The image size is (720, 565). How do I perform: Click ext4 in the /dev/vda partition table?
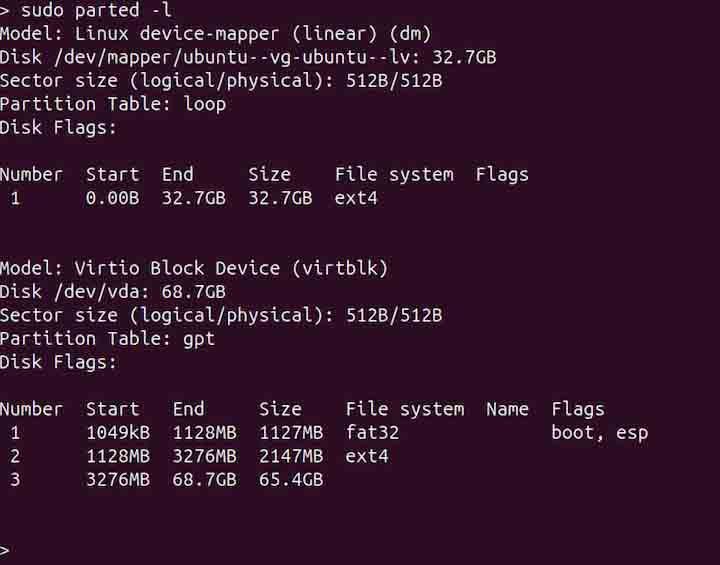(x=367, y=456)
